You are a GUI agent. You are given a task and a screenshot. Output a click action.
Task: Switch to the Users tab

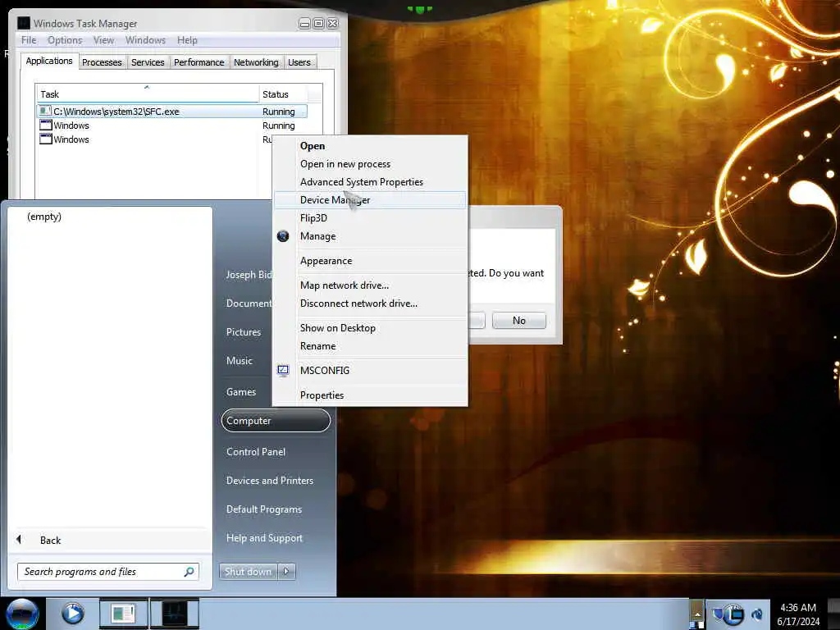pyautogui.click(x=299, y=62)
